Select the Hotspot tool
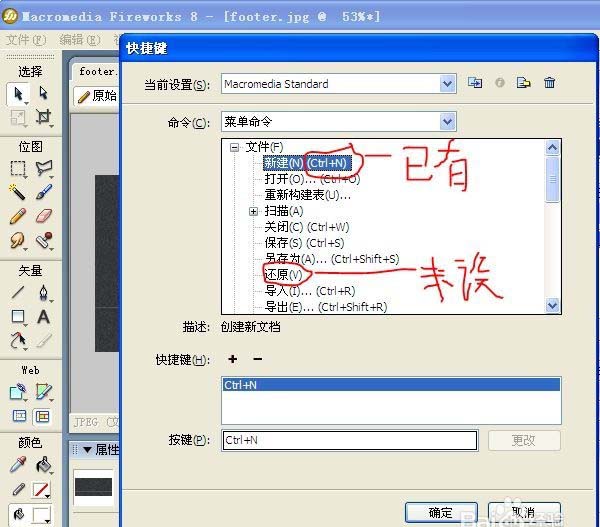This screenshot has width=600, height=527. point(18,392)
